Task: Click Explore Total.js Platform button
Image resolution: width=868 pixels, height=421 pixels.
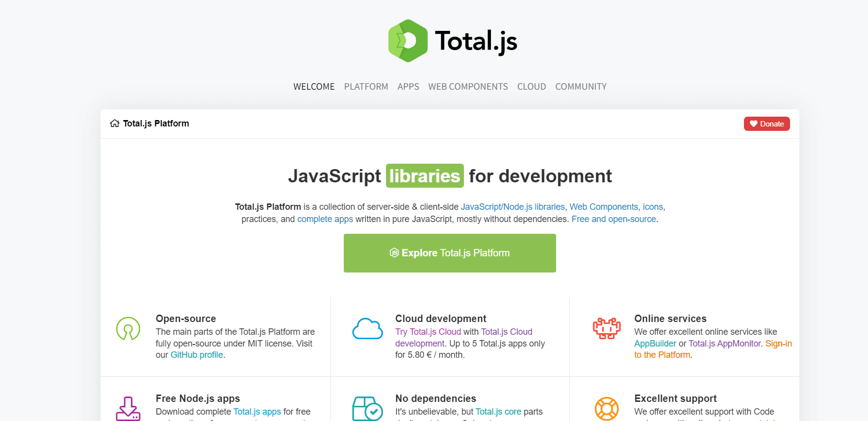Action: click(x=450, y=253)
